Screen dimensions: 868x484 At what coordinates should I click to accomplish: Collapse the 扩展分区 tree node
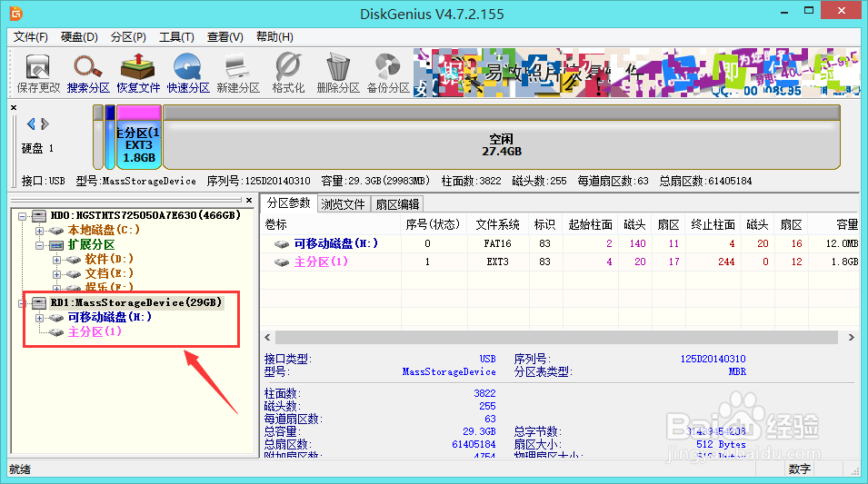point(39,245)
